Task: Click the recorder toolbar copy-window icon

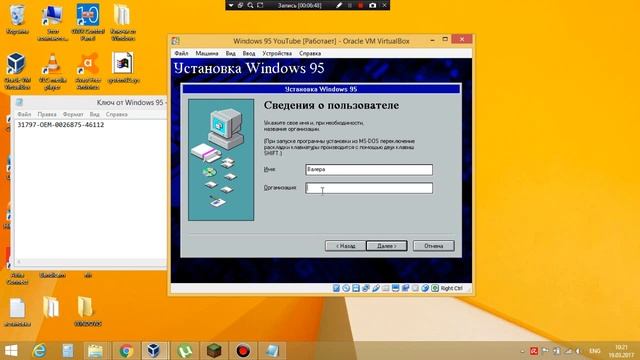Action: [x=240, y=5]
